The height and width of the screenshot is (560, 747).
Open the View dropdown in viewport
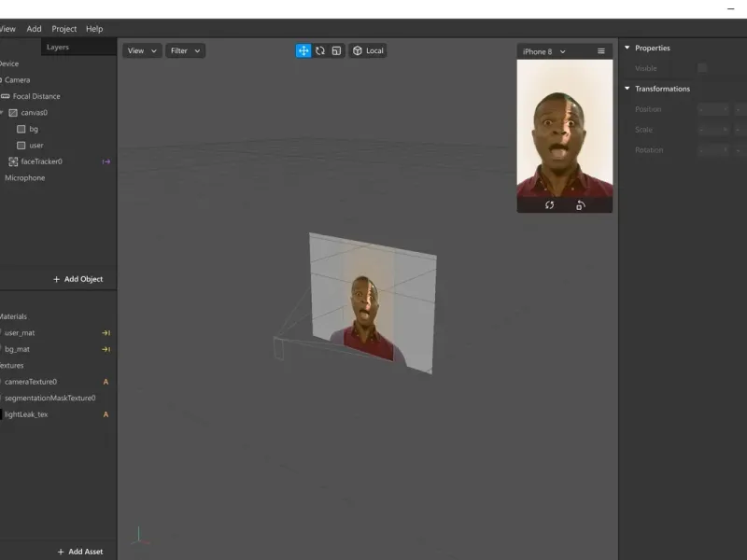click(x=142, y=50)
